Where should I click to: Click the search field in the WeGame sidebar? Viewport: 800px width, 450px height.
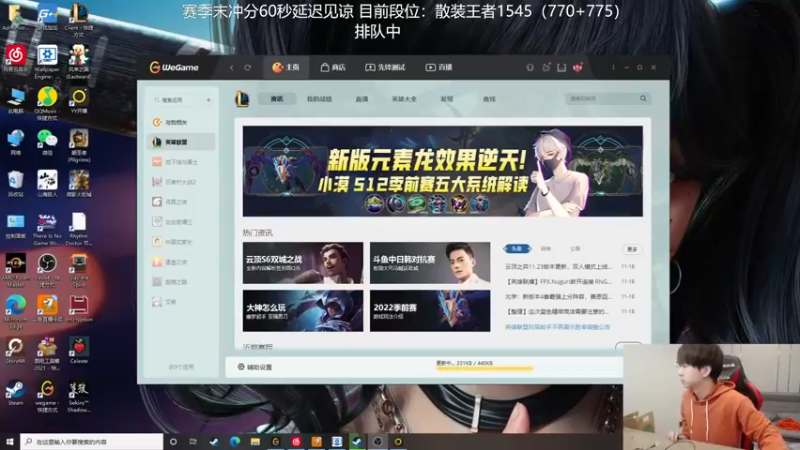(x=175, y=100)
